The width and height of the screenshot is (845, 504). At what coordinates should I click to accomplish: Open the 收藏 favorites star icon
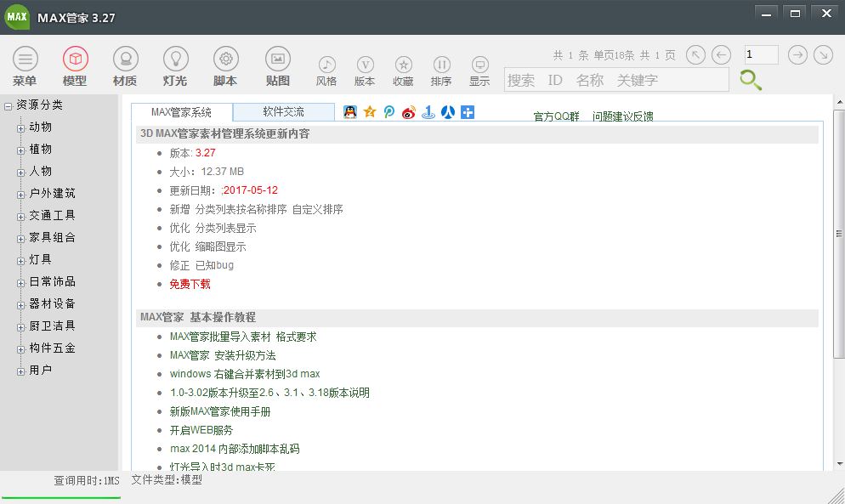pyautogui.click(x=403, y=65)
